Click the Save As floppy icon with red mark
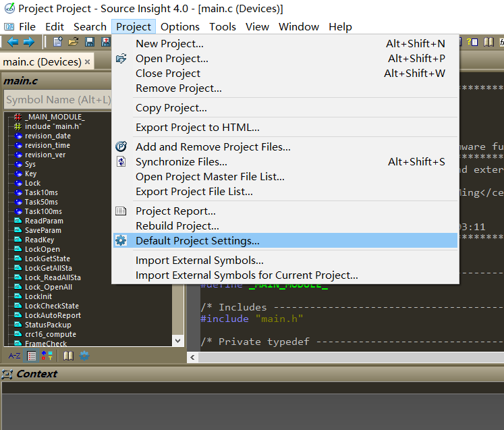This screenshot has height=430, width=504. [x=105, y=42]
